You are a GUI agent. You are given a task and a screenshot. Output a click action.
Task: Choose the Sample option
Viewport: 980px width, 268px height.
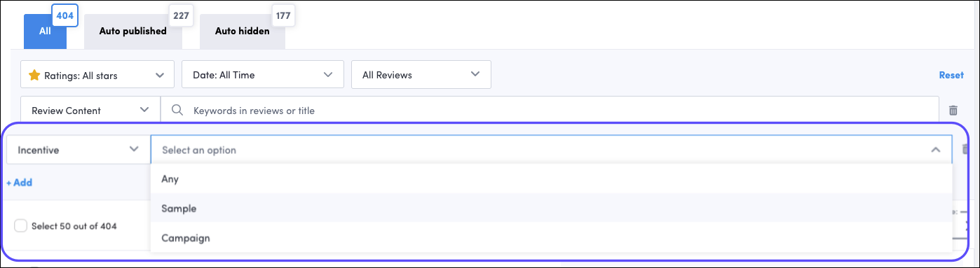pyautogui.click(x=552, y=209)
